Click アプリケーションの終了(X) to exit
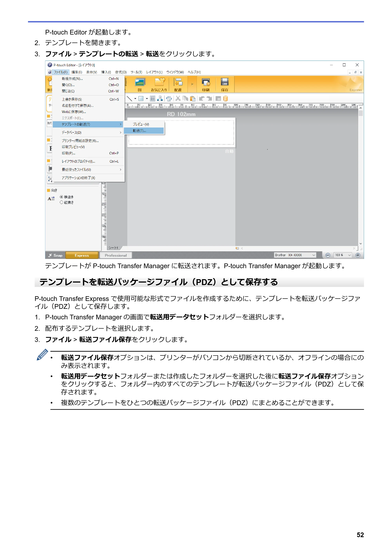392x555 pixels. [x=88, y=178]
